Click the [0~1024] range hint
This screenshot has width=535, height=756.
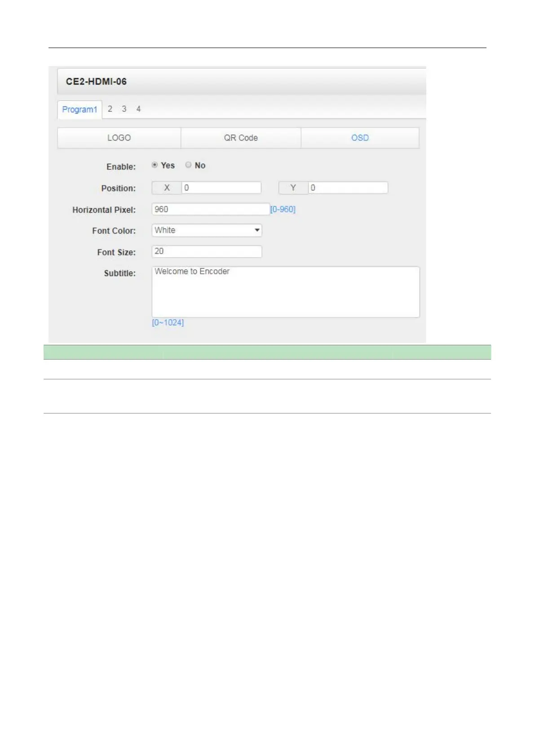click(168, 322)
